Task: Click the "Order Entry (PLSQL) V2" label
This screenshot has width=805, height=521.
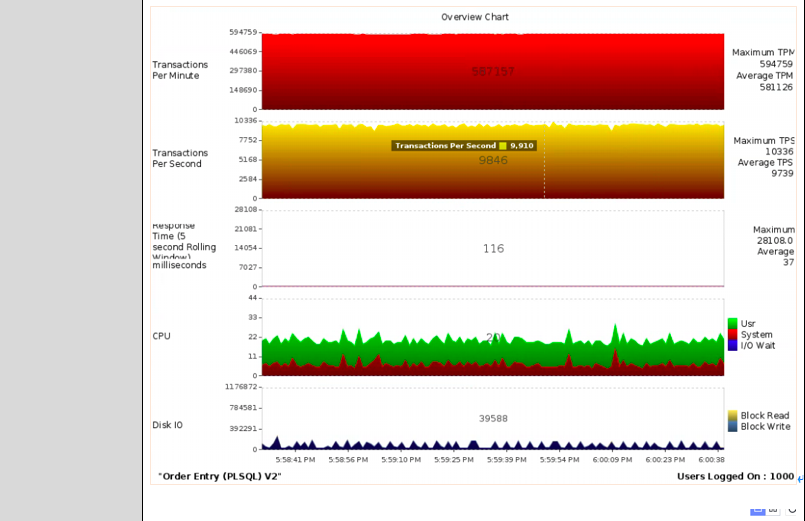Action: pos(219,476)
